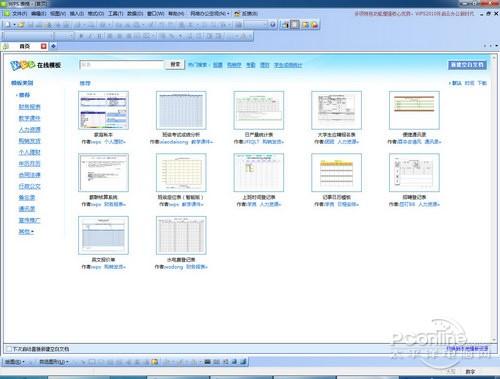Open the 招聘登记表 template thumbnail
The height and width of the screenshot is (379, 500).
point(414,172)
